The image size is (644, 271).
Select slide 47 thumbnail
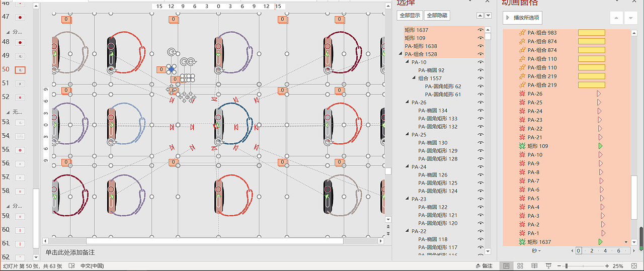click(20, 17)
